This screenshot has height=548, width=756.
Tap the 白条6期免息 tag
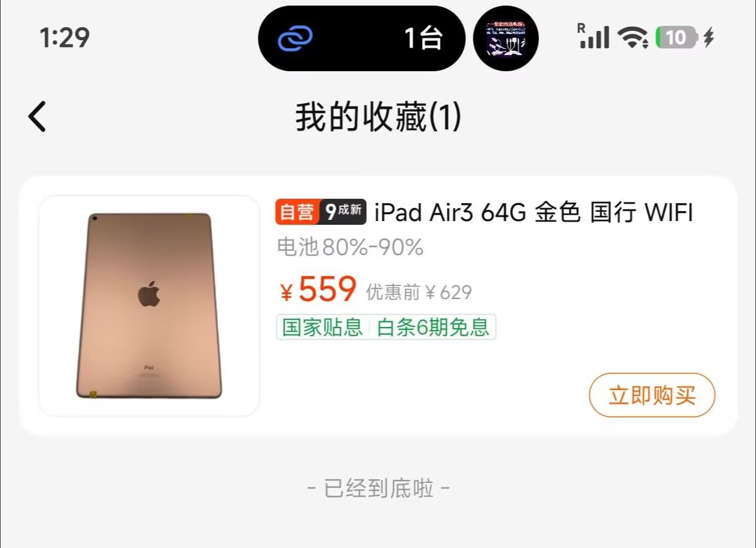(x=433, y=327)
